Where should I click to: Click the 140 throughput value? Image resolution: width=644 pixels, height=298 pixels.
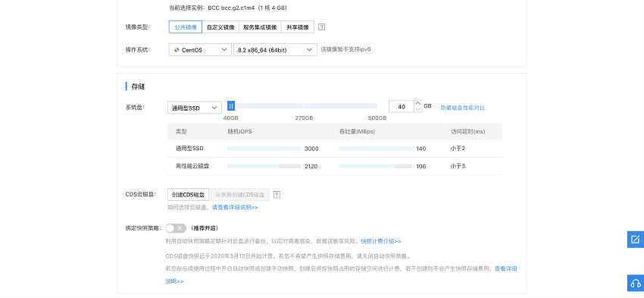[x=421, y=149]
